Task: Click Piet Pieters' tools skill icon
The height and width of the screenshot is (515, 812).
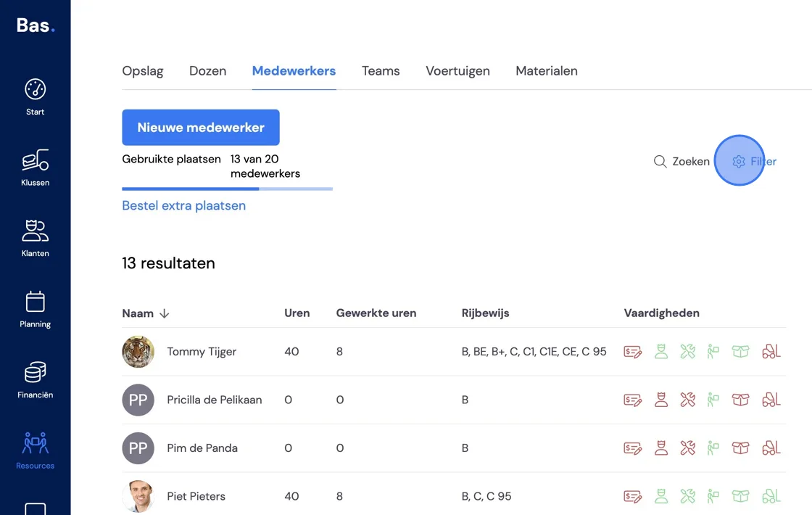Action: pos(688,496)
